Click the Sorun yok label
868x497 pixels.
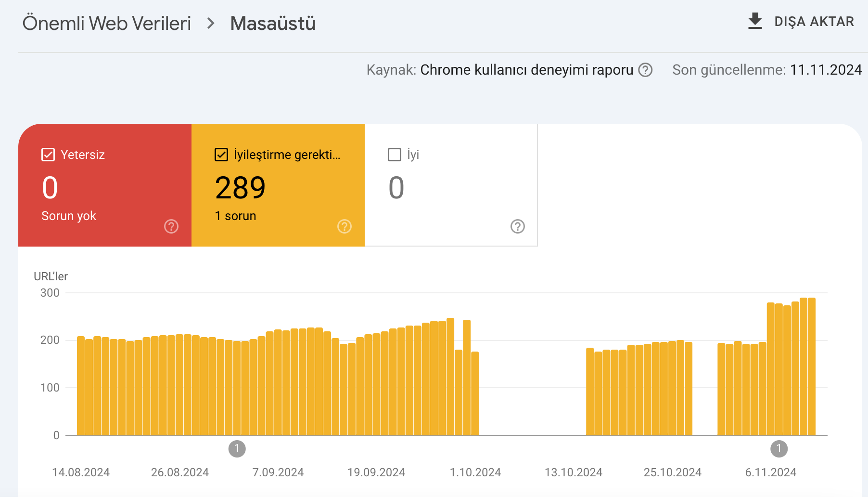[69, 216]
